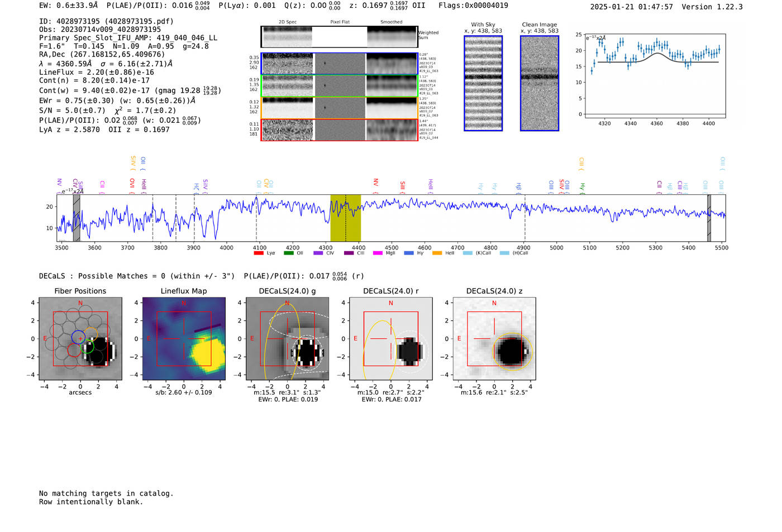Click 'Row intentionally blank.' text
The image size is (782, 532).
coord(91,502)
